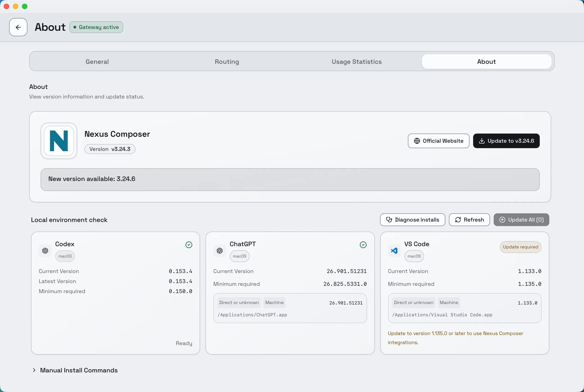Click Update to v3.24.6 button
The height and width of the screenshot is (392, 584).
pyautogui.click(x=506, y=141)
